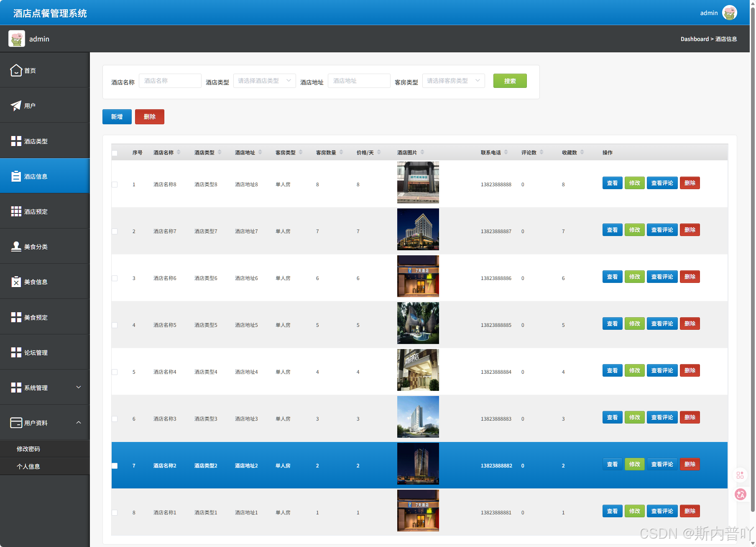Click the person icon beside 美食分类

pos(16,247)
